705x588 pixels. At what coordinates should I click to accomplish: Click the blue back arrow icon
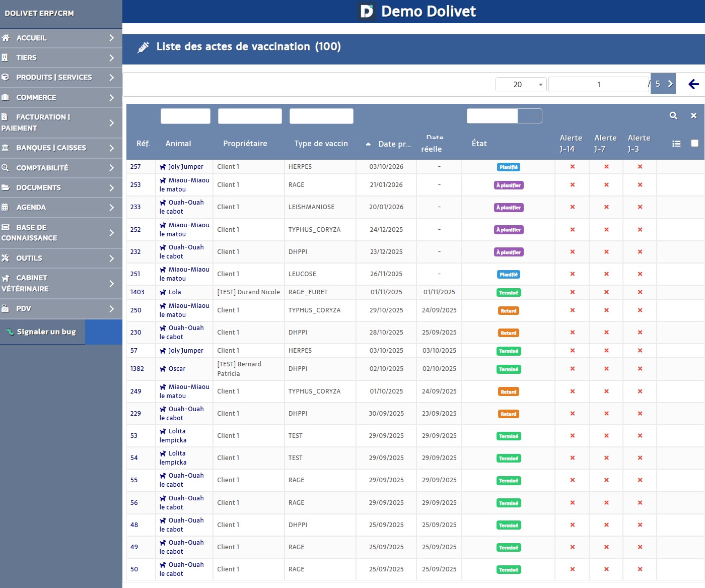pos(693,84)
